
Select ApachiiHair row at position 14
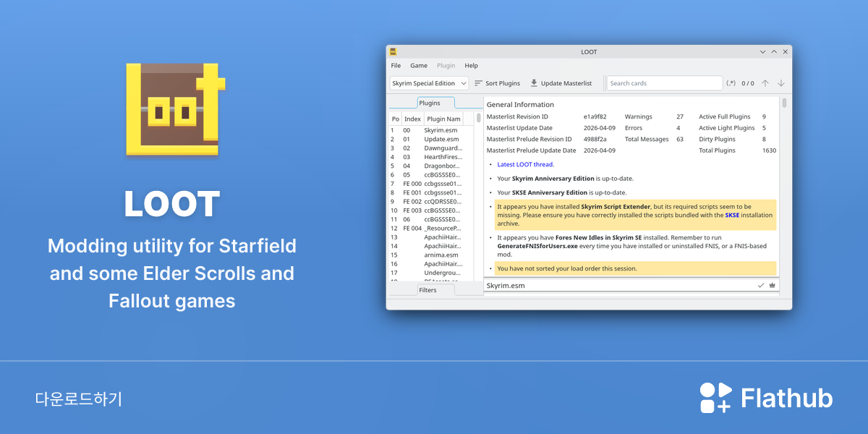tap(431, 246)
